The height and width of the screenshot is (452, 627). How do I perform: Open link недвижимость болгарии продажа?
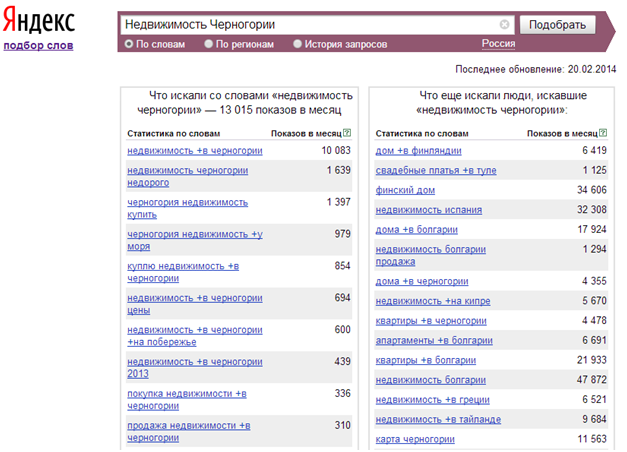[x=431, y=255]
